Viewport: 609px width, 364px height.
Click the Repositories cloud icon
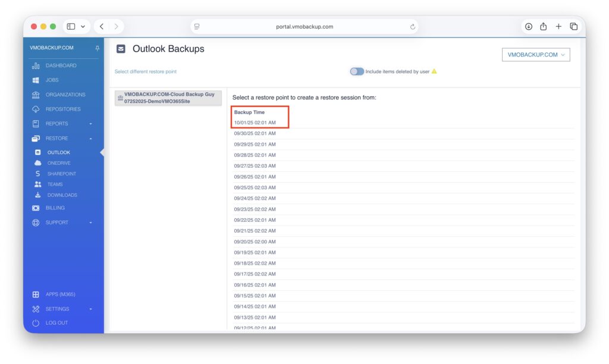click(x=36, y=109)
